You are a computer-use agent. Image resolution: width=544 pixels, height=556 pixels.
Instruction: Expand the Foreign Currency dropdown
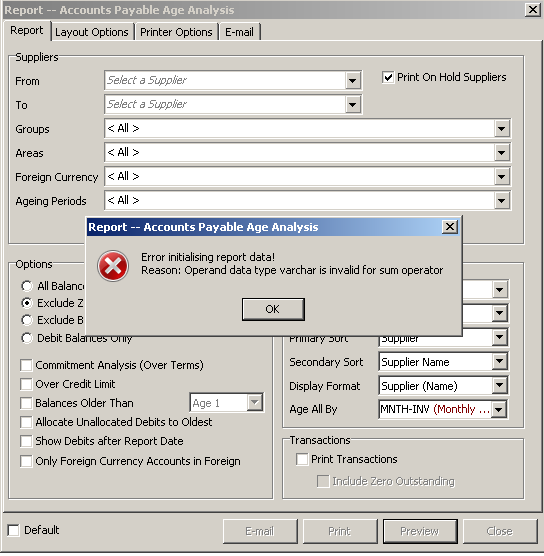coord(501,176)
